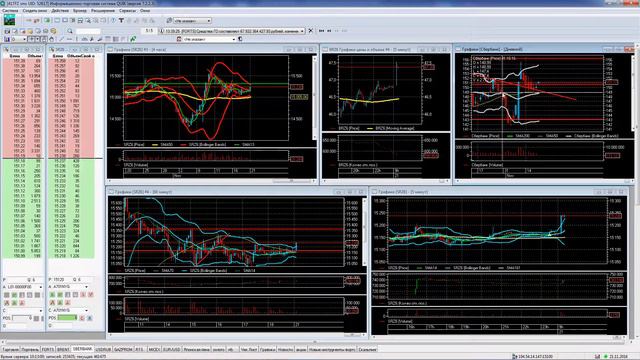Image resolution: width=640 pixels, height=360 pixels.
Task: Click the crosshair cursor tool in chart toolbar
Action: click(31, 39)
